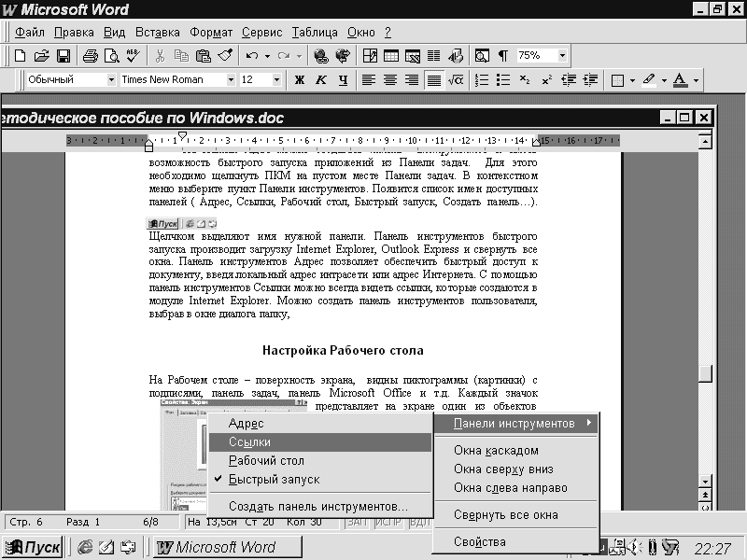Toggle underline Ч formatting
This screenshot has width=747, height=560.
coord(343,80)
